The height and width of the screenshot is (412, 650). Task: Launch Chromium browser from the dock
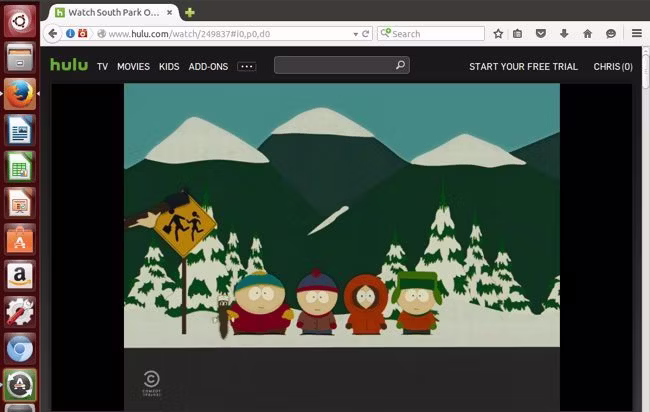(x=19, y=349)
